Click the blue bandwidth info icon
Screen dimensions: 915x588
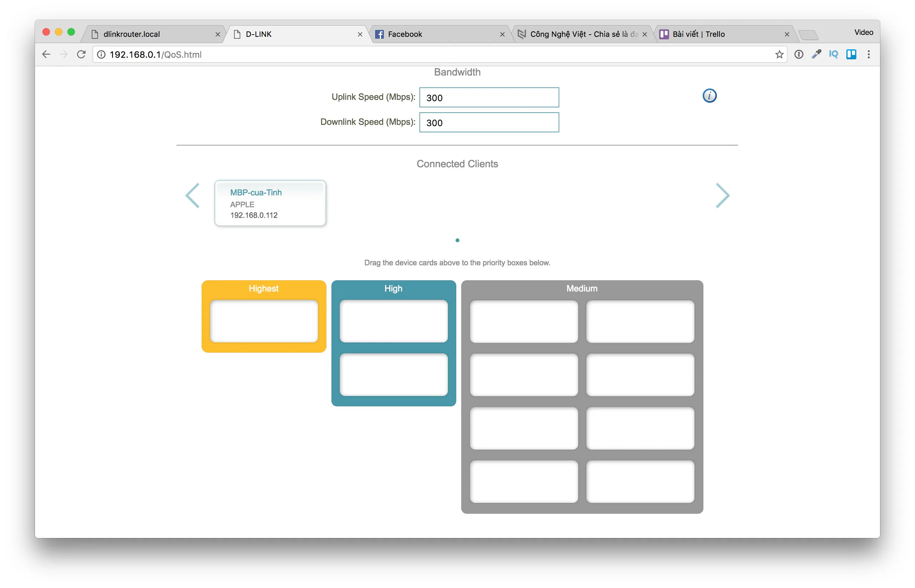(x=709, y=95)
